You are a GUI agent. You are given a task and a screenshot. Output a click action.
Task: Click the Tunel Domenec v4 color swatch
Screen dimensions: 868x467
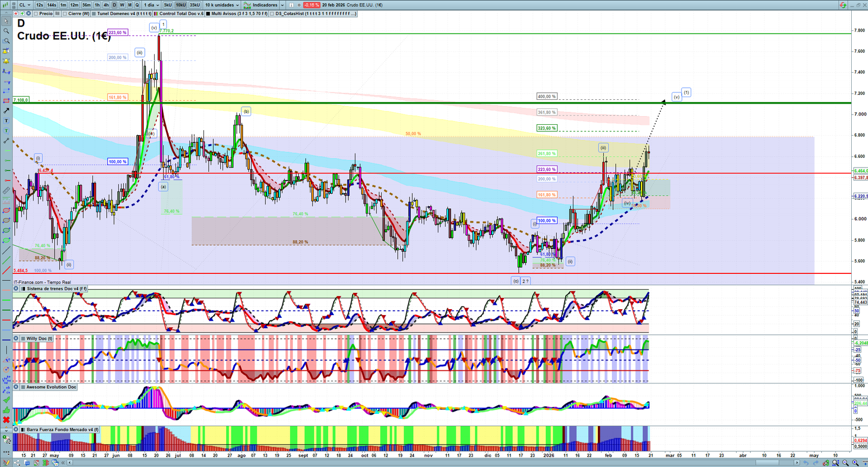click(94, 14)
